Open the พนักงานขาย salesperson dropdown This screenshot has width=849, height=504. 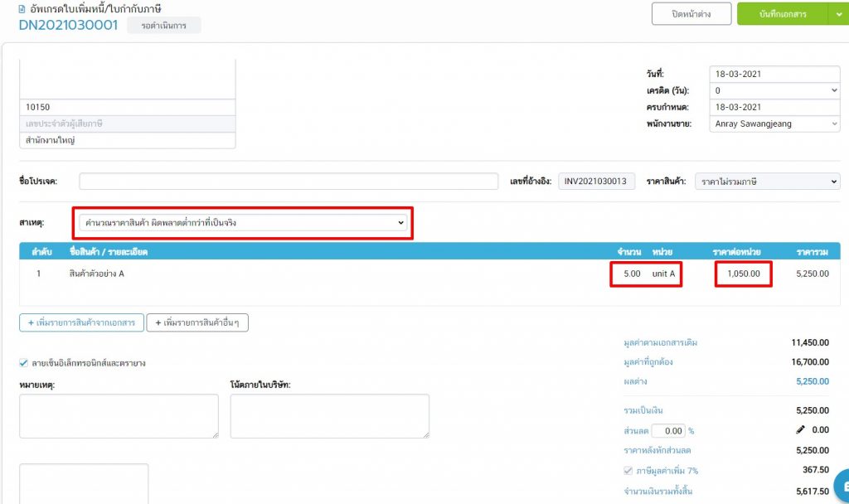(774, 124)
